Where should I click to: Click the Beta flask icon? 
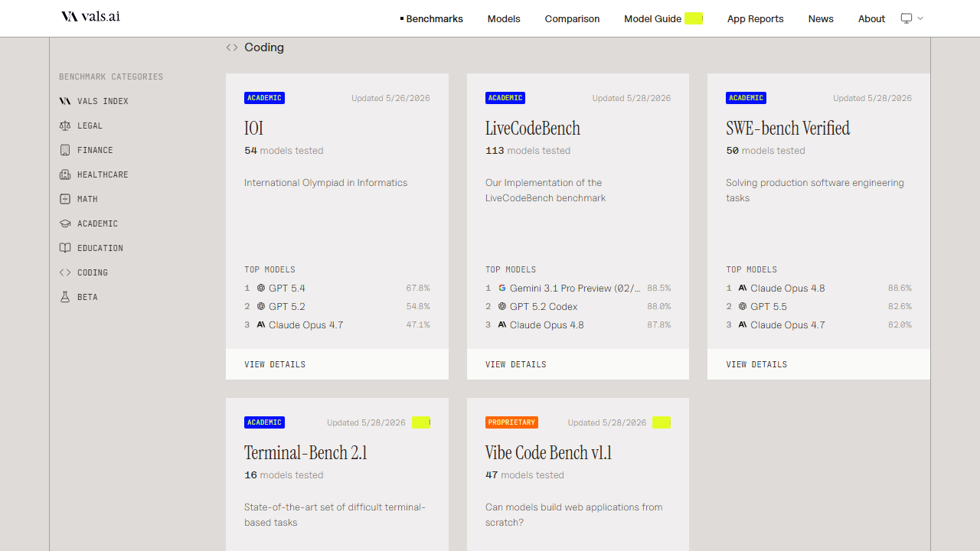click(65, 297)
